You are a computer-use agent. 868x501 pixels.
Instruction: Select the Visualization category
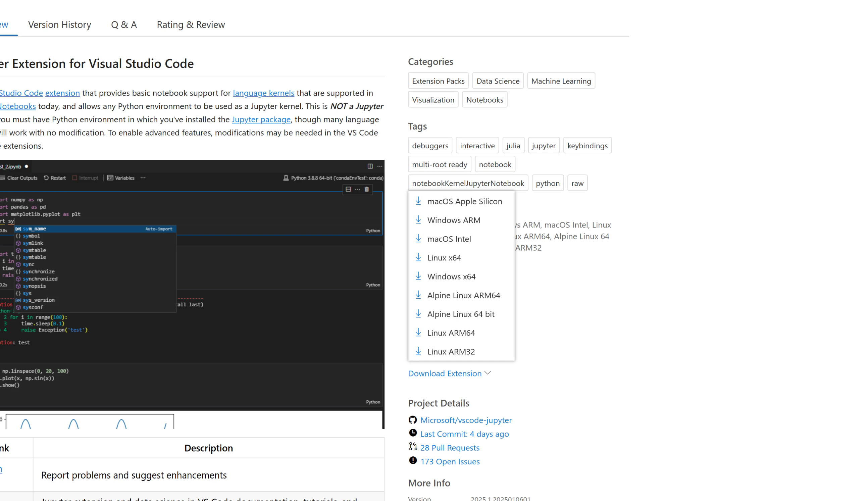pos(433,100)
